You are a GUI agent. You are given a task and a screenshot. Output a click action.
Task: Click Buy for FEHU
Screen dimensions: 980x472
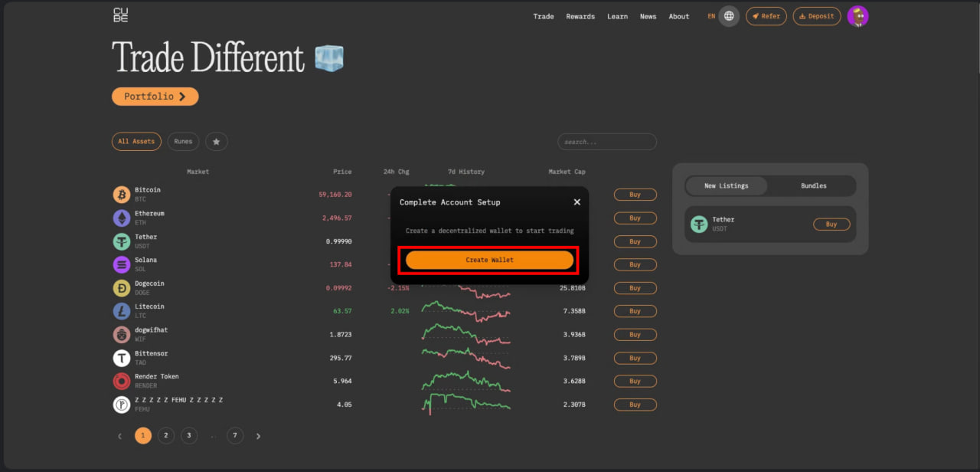point(635,405)
